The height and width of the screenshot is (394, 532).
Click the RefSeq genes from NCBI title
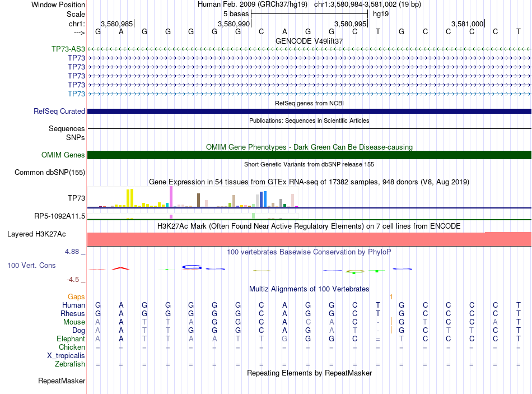(309, 103)
